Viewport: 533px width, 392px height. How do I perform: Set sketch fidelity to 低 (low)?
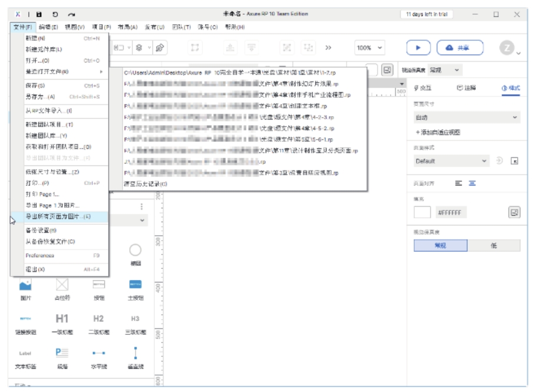click(494, 245)
